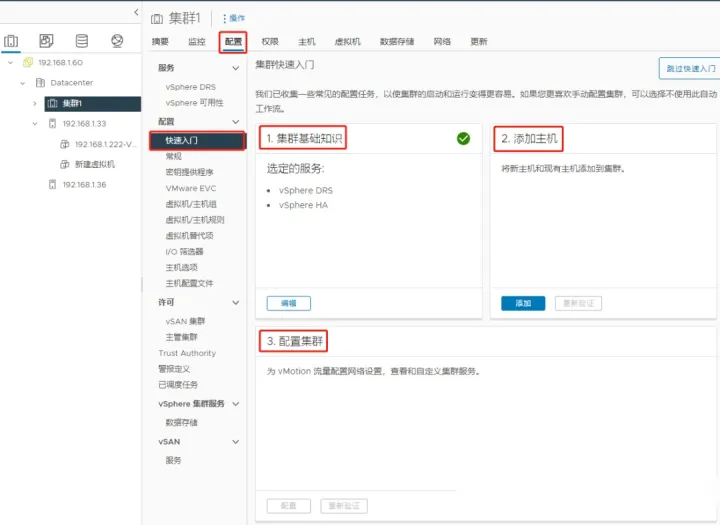This screenshot has width=720, height=525.
Task: Select 主机选项 menu item
Action: (181, 267)
